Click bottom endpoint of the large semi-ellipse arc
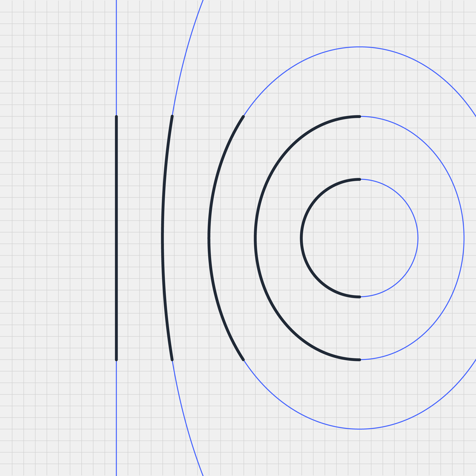This screenshot has width=476, height=476. coord(360,360)
